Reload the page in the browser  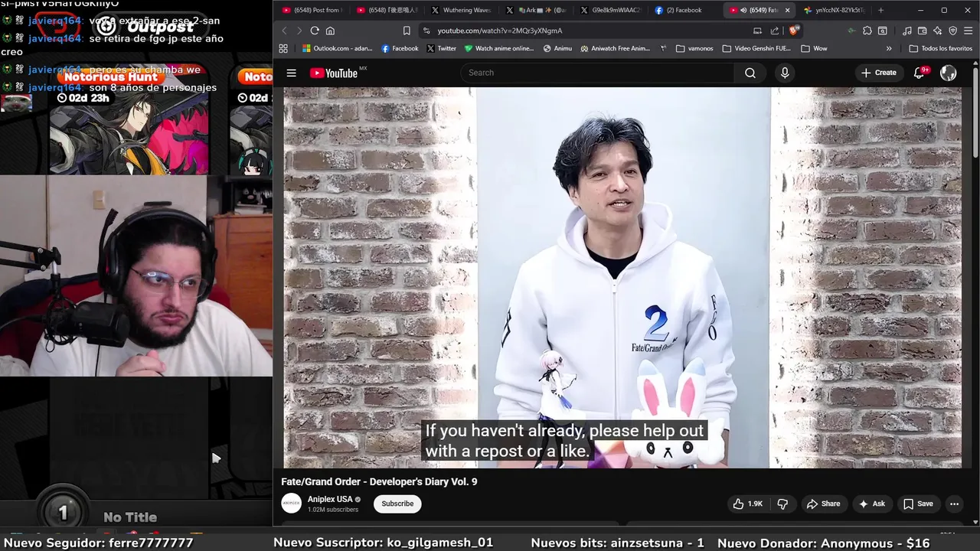(x=314, y=31)
